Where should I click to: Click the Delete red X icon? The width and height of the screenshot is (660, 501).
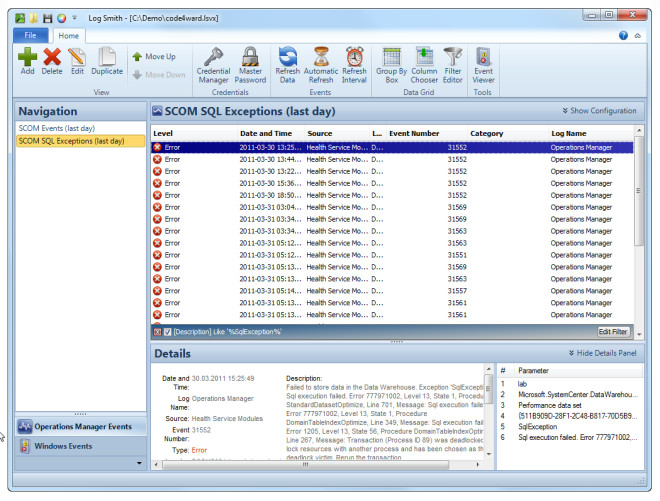click(52, 56)
